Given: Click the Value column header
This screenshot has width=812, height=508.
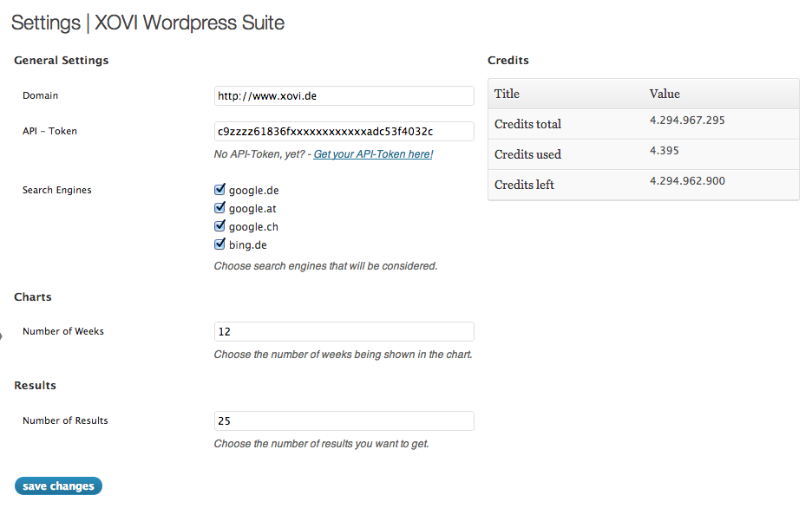Looking at the screenshot, I should click(x=665, y=94).
